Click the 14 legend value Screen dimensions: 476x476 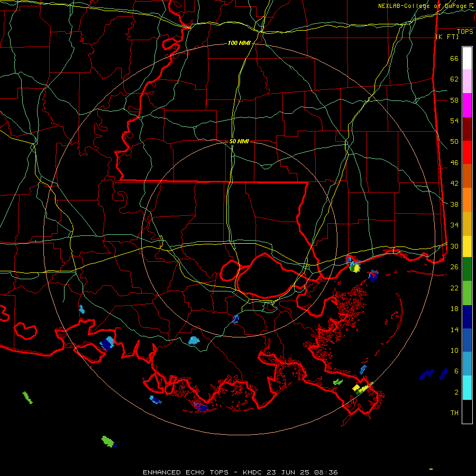pyautogui.click(x=454, y=329)
